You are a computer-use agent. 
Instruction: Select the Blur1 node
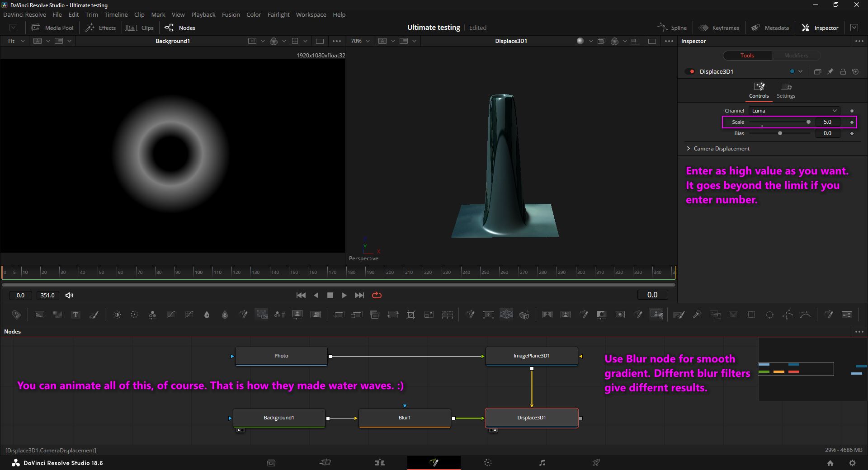405,418
